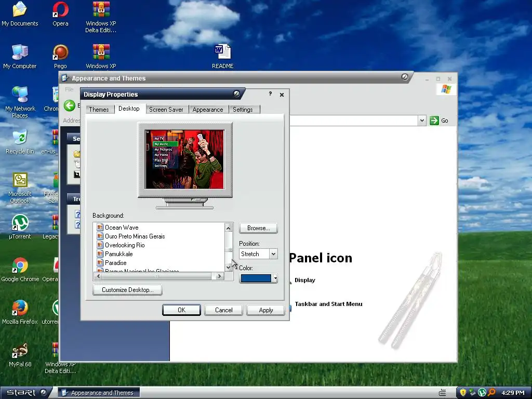This screenshot has height=399, width=532.
Task: Click OK in Display Properties
Action: [181, 310]
